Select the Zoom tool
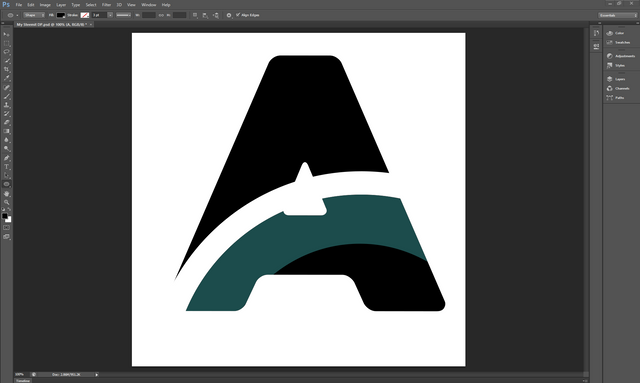 [x=7, y=202]
